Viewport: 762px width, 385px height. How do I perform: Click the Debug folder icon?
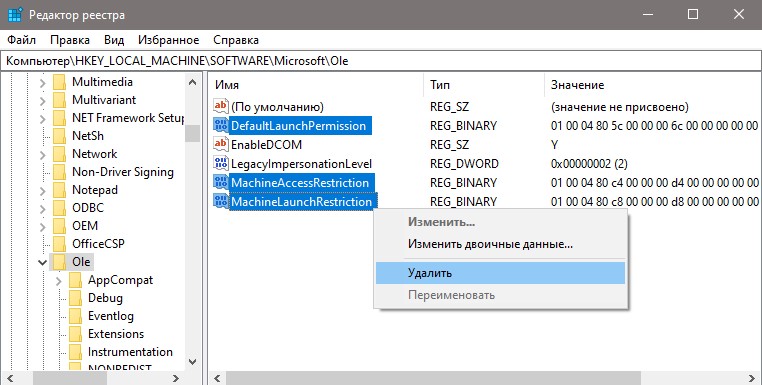(x=75, y=298)
